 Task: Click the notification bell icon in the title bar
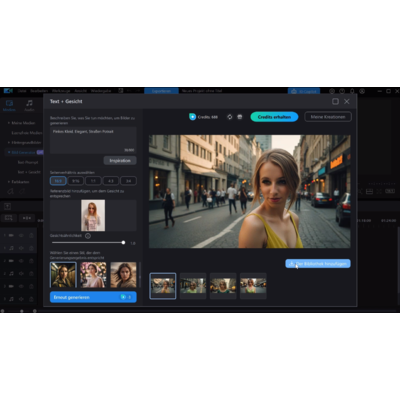pos(352,91)
